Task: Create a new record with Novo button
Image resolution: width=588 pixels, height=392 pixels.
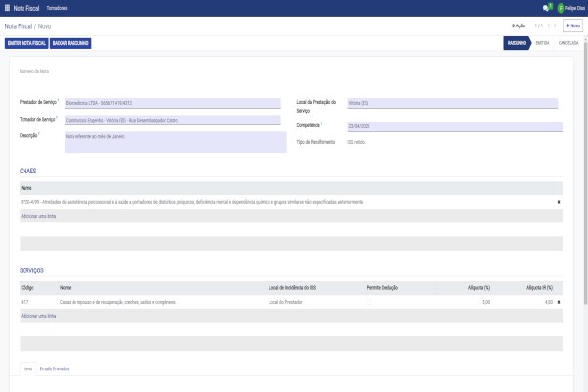Action: click(571, 25)
